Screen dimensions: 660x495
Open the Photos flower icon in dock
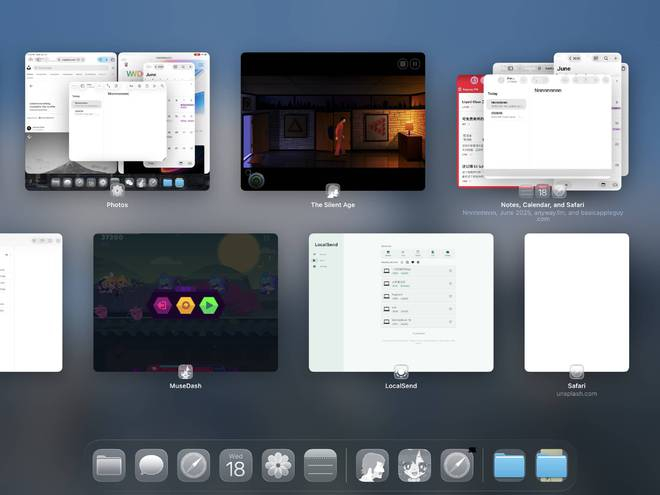tap(278, 465)
